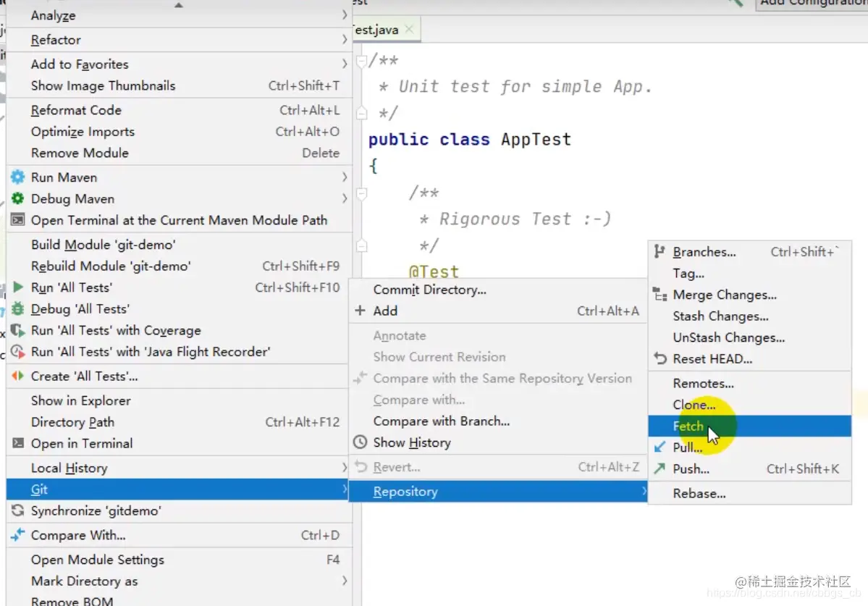Choose Reformat Code

[179, 110]
